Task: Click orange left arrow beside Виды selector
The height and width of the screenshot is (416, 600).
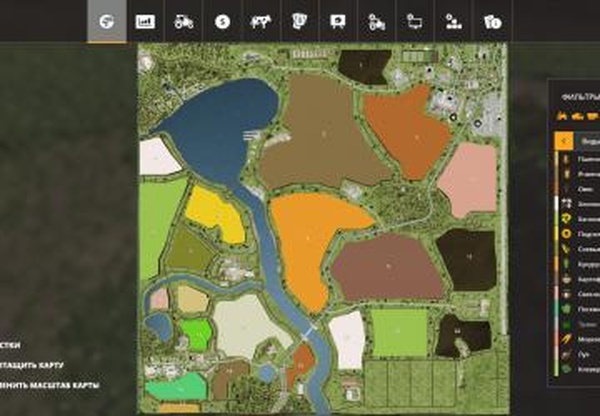Action: coord(564,141)
